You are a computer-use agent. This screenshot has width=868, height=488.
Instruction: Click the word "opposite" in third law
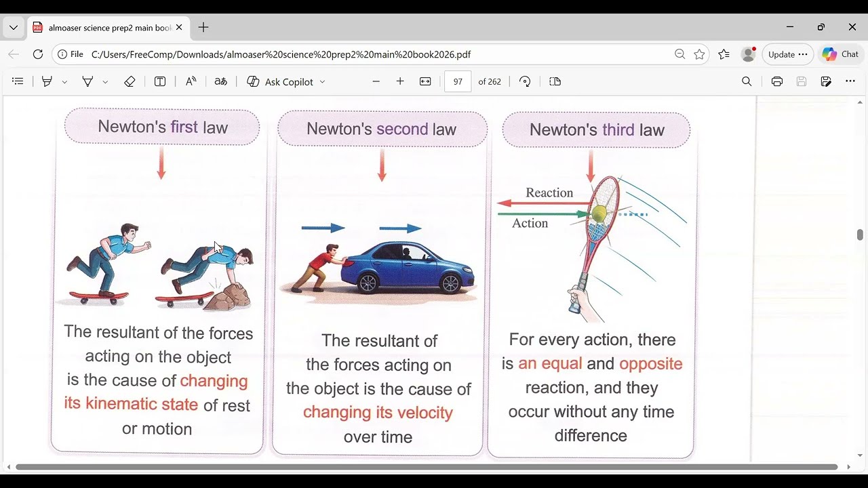pyautogui.click(x=650, y=364)
